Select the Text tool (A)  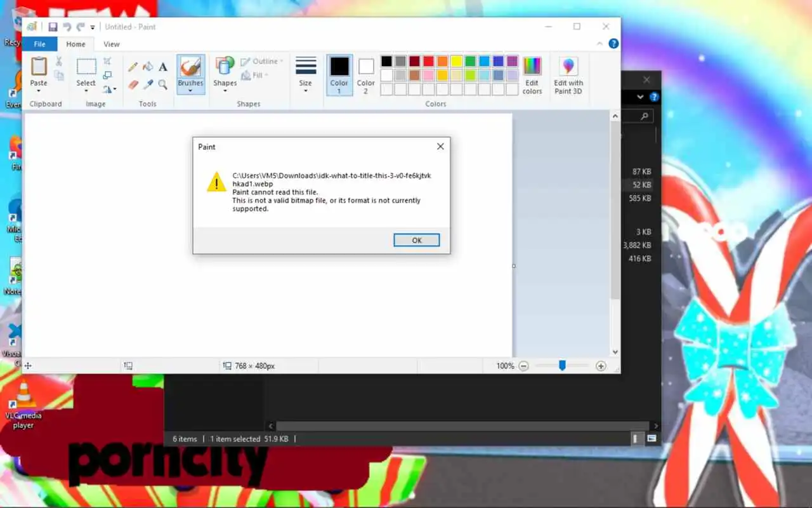163,67
